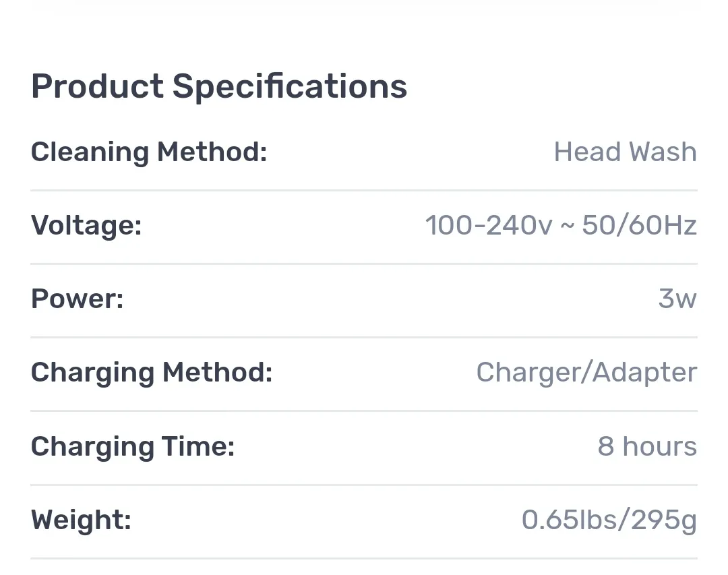
Task: Select the Charging Time label
Action: coord(133,446)
